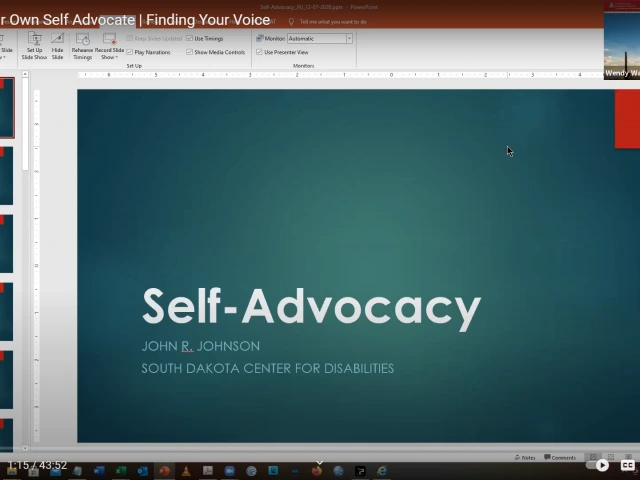Switch to Normal view in status bar
Screen dimensions: 640x480
pos(593,457)
